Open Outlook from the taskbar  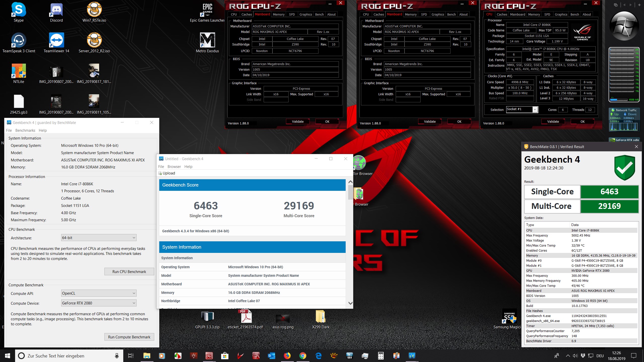(x=272, y=356)
